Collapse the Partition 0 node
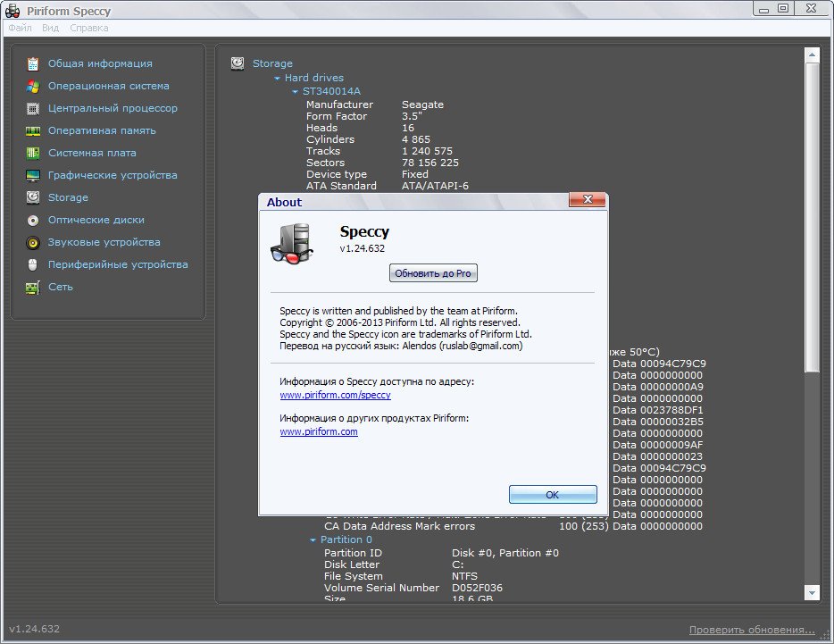834x644 pixels. point(313,540)
